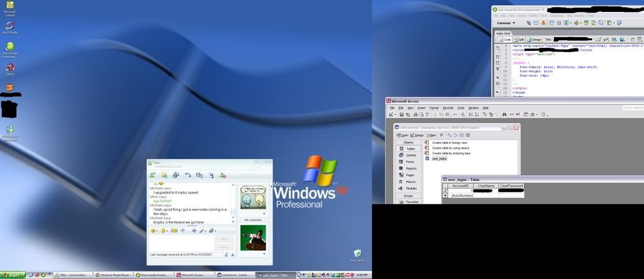Screen dimensions: 644x279
Task: Click the contact's cartoon display picture
Action: tap(253, 198)
